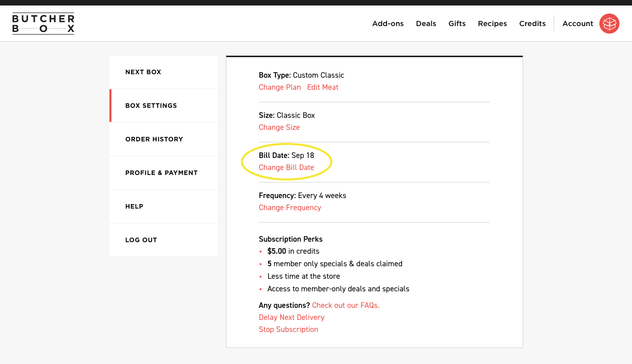Open the Help sidebar item

click(164, 207)
